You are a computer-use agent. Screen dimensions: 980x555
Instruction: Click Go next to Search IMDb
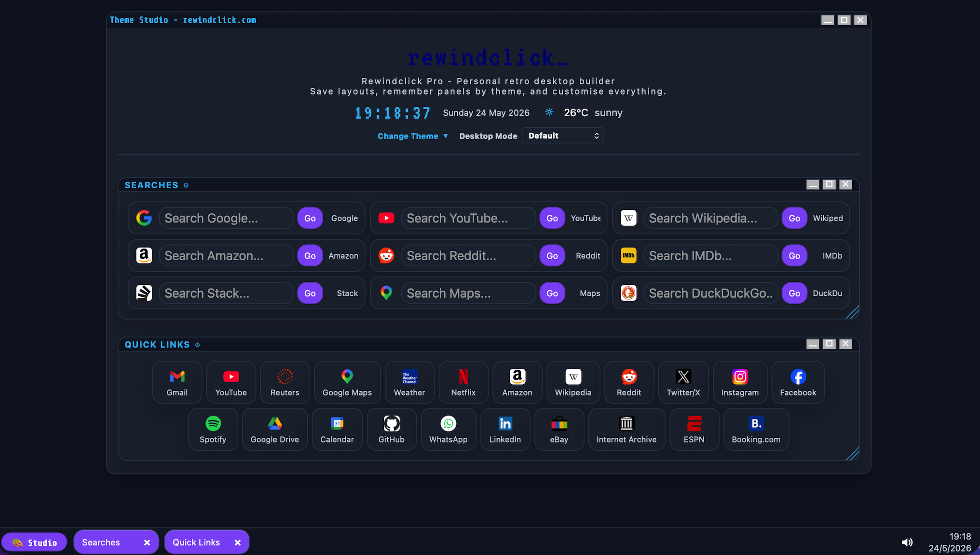(x=794, y=256)
